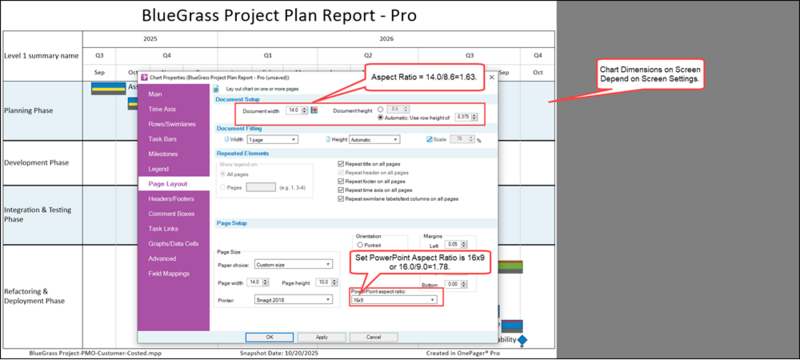Image resolution: width=800 pixels, height=360 pixels.
Task: Click the Cancel button
Action: (373, 337)
